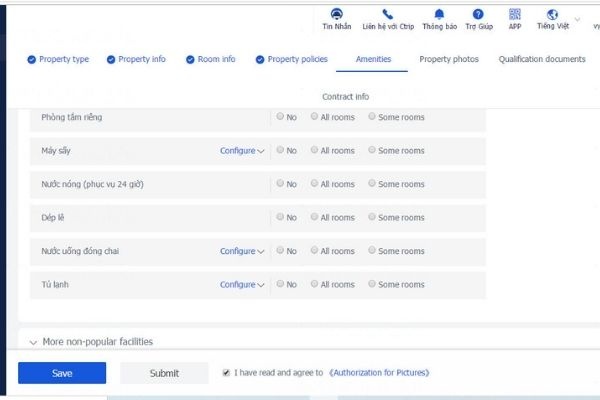600x400 pixels.
Task: Open the Property photos tab
Action: 449,59
